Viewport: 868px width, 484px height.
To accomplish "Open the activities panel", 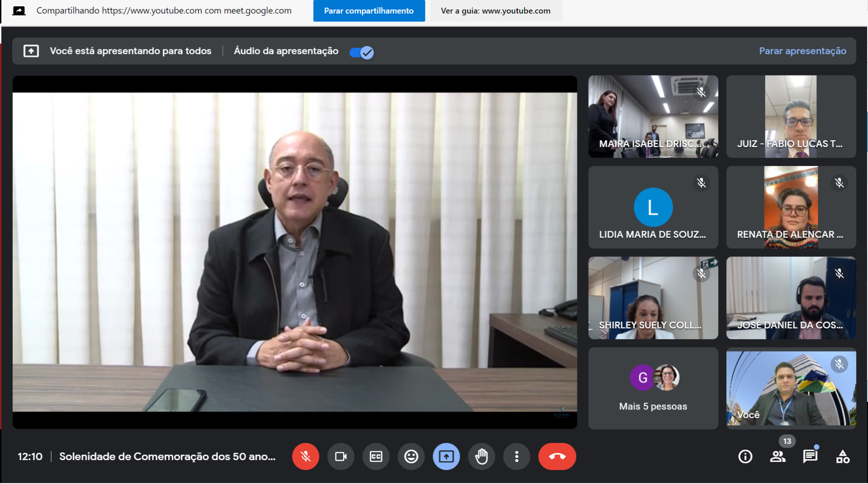I will pyautogui.click(x=843, y=456).
